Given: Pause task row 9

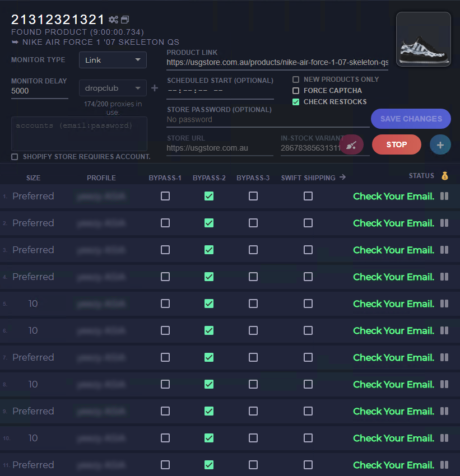Looking at the screenshot, I should point(444,411).
